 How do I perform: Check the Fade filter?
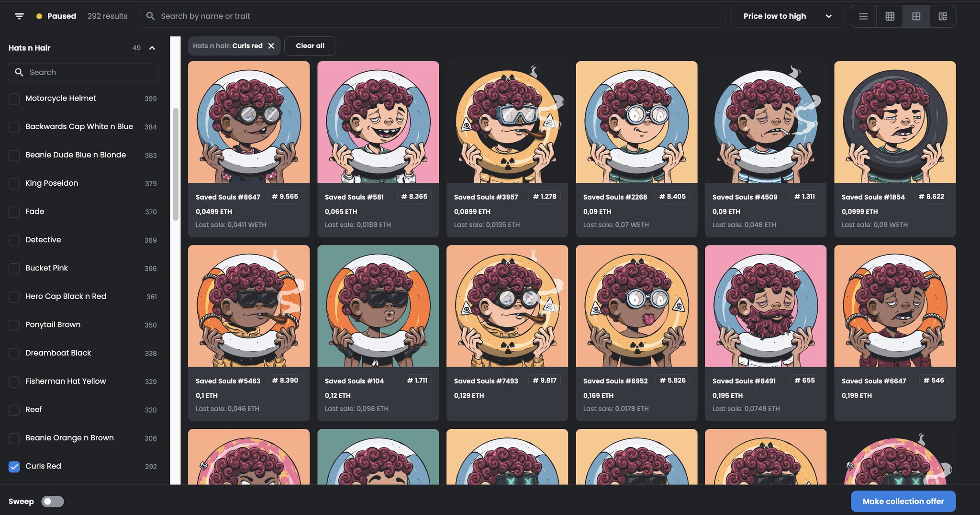click(x=14, y=212)
